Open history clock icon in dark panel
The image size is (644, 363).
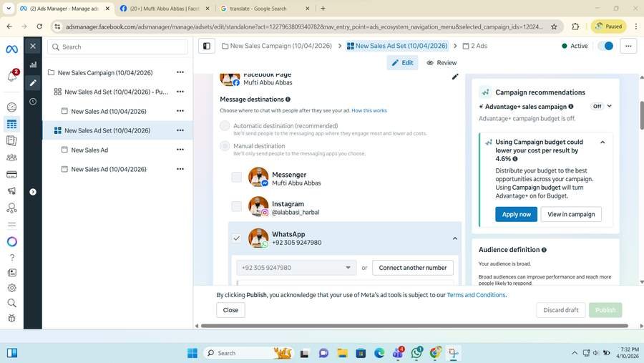click(33, 102)
